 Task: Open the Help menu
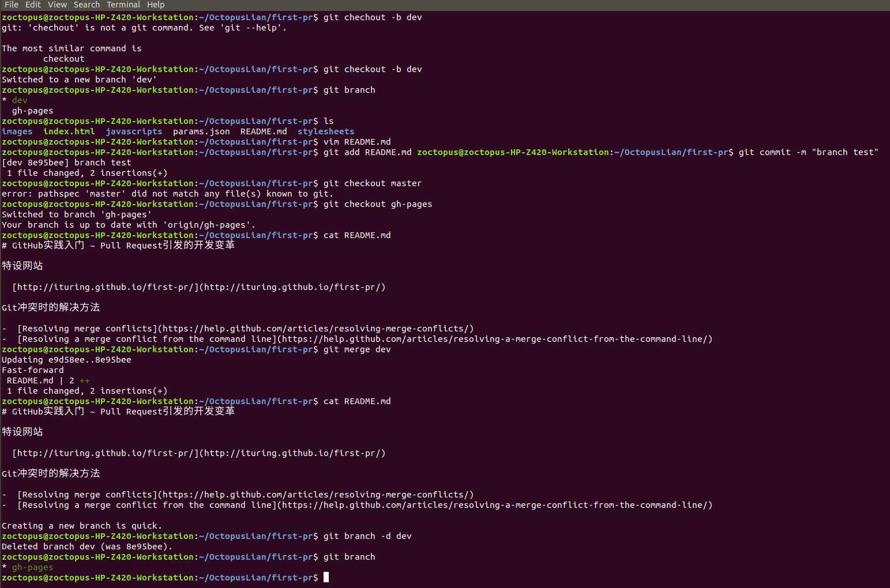[x=156, y=5]
